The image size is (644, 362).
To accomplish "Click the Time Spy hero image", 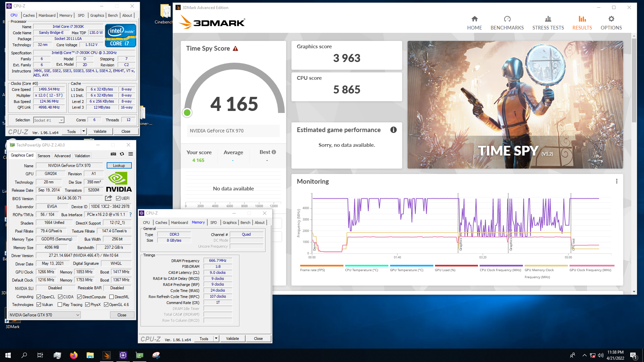I will point(515,105).
